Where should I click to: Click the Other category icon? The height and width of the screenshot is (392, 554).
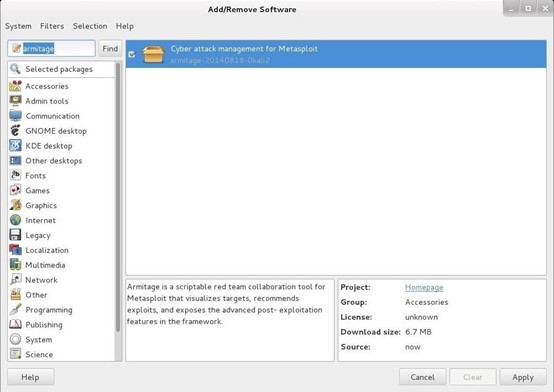tap(15, 294)
